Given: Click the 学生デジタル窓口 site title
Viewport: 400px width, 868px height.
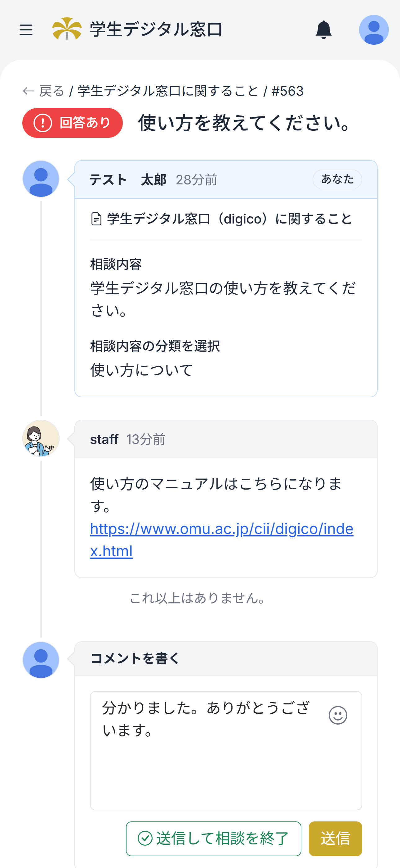Looking at the screenshot, I should pyautogui.click(x=156, y=30).
